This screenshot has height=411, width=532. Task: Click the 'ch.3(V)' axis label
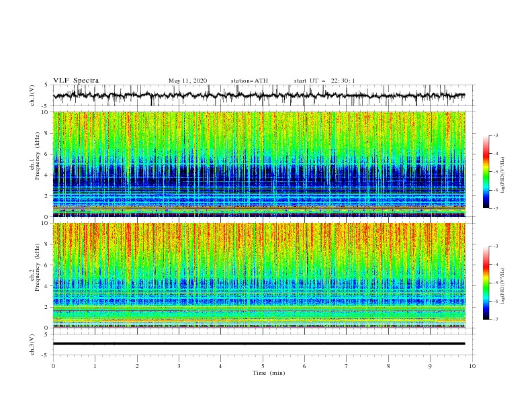(x=32, y=345)
